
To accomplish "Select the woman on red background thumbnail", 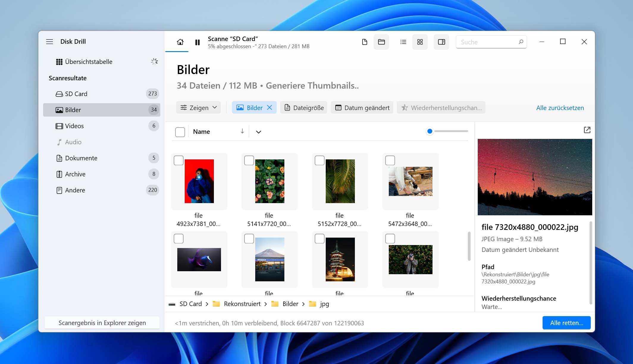I will click(199, 181).
